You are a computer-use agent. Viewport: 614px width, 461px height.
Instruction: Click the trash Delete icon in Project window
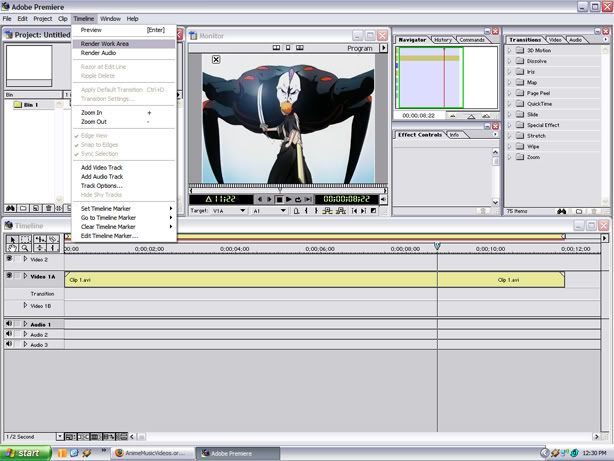48,208
